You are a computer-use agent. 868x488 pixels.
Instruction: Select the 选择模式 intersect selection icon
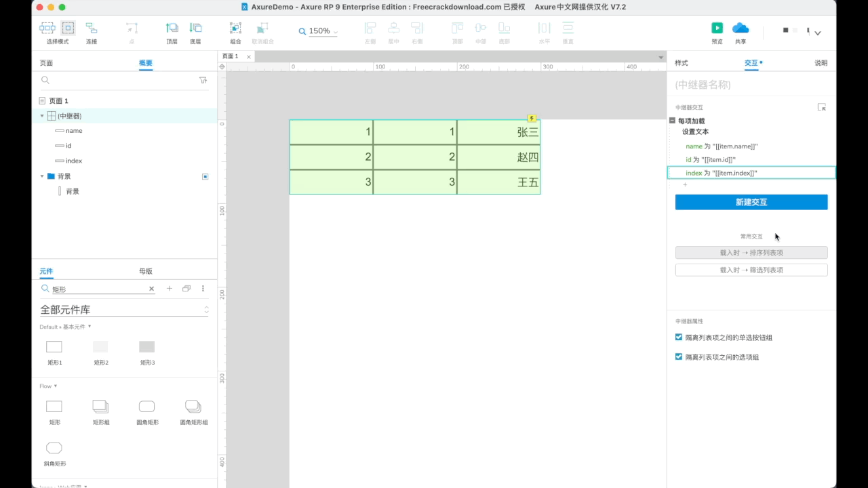(x=47, y=28)
